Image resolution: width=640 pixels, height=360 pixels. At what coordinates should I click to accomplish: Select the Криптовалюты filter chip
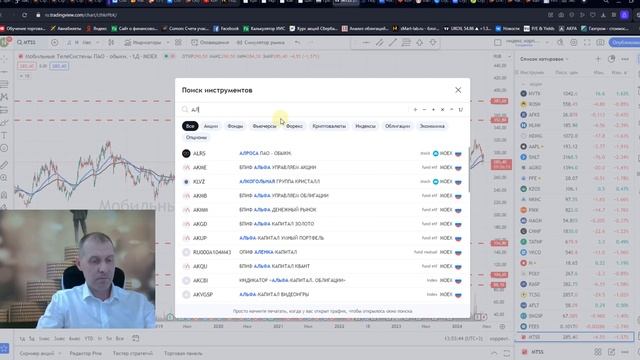click(x=329, y=126)
